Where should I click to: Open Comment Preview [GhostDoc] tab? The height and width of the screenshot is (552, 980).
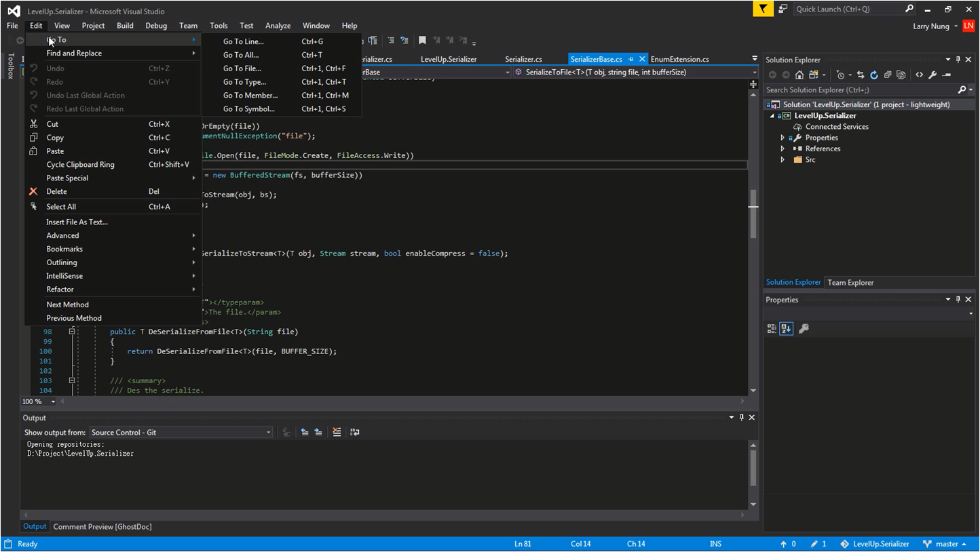tap(102, 526)
